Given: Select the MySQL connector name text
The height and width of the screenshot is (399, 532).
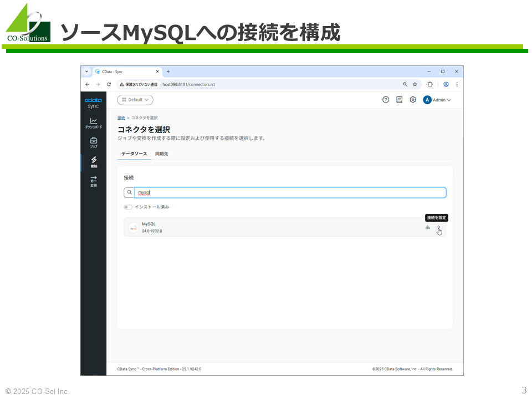Looking at the screenshot, I should pyautogui.click(x=149, y=224).
